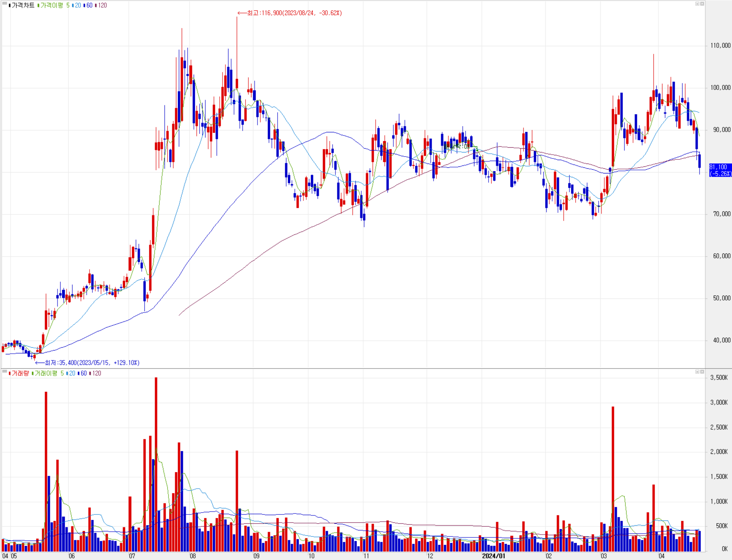Minimize the volume chart panel
This screenshot has width=732, height=560.
pyautogui.click(x=697, y=372)
